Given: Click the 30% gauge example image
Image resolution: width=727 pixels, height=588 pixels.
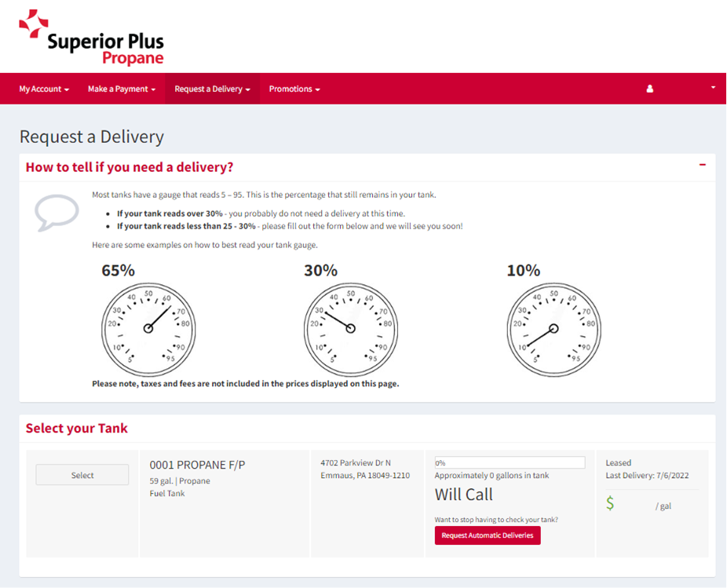Looking at the screenshot, I should click(x=351, y=329).
